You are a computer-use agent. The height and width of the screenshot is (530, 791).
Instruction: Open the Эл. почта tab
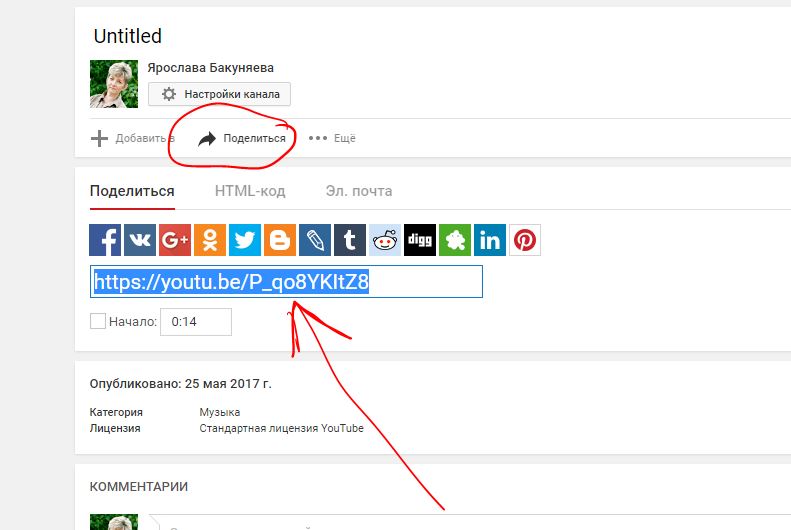click(358, 191)
